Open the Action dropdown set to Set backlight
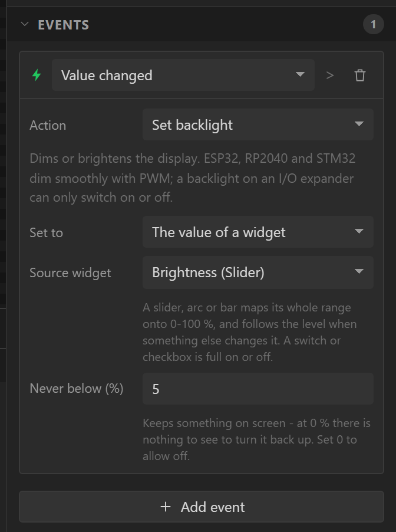This screenshot has height=532, width=396. click(258, 124)
